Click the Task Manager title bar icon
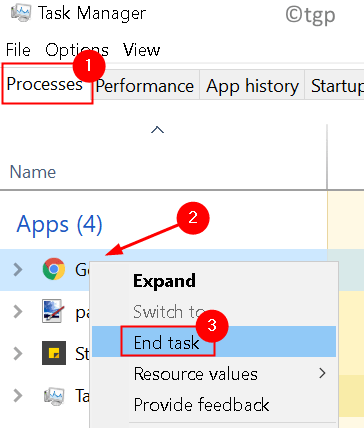Viewport: 364px width, 428px height. (21, 13)
